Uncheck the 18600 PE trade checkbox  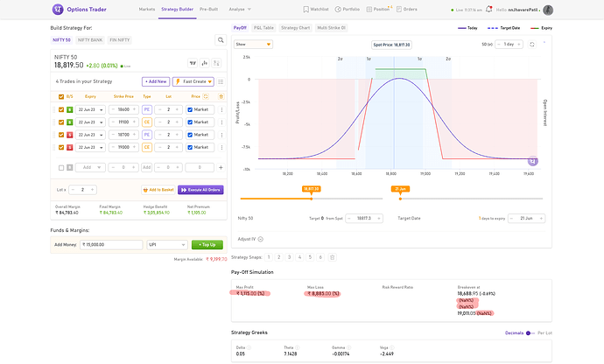[61, 109]
